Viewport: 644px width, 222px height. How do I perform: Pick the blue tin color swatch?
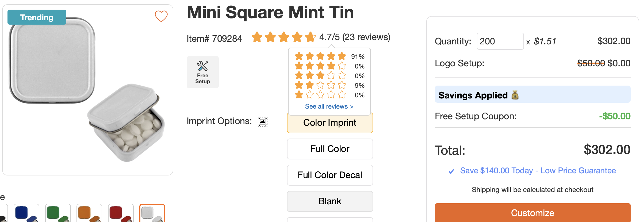click(x=26, y=213)
